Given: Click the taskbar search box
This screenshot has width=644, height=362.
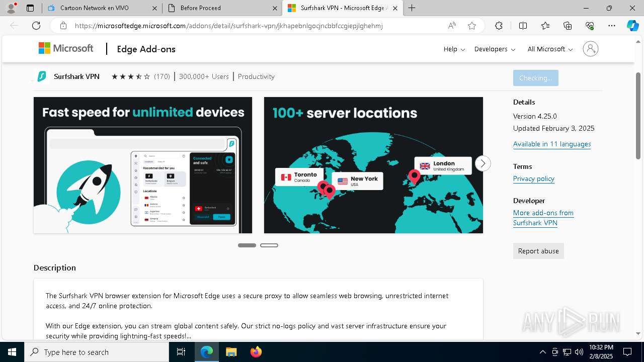Looking at the screenshot, I should pyautogui.click(x=97, y=352).
